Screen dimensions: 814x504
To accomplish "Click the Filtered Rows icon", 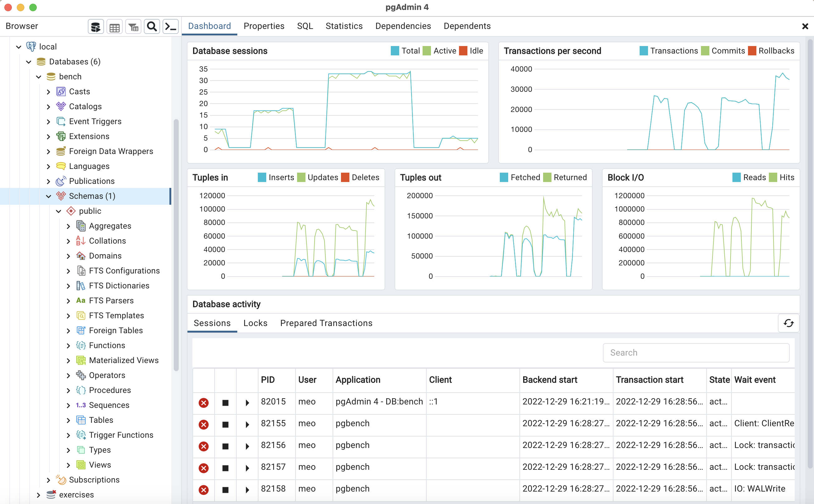I will [133, 26].
